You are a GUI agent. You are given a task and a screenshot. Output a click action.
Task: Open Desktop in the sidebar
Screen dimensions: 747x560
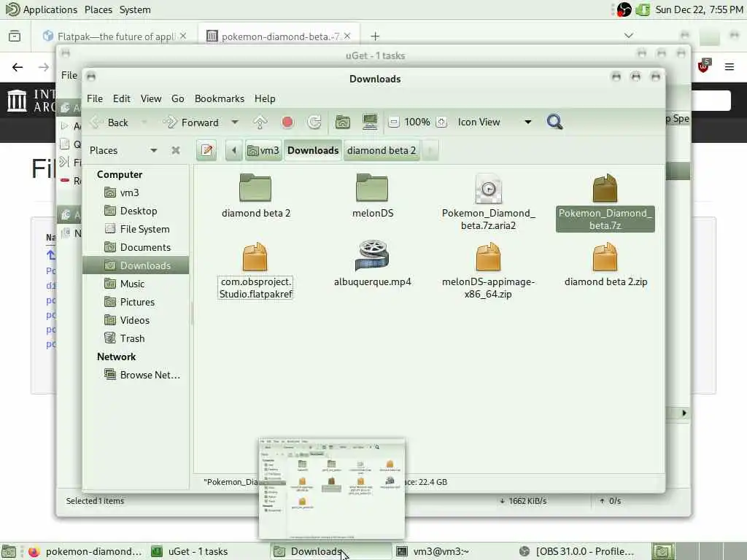coord(138,211)
